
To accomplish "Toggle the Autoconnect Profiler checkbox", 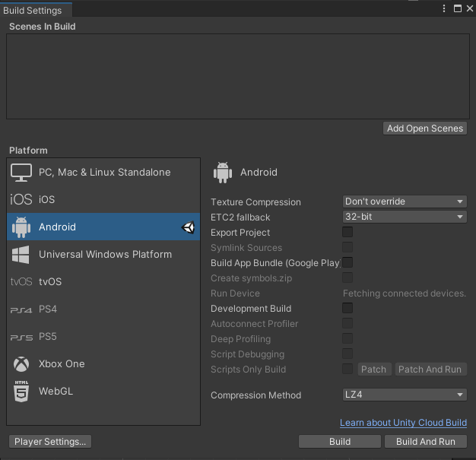I will [347, 323].
